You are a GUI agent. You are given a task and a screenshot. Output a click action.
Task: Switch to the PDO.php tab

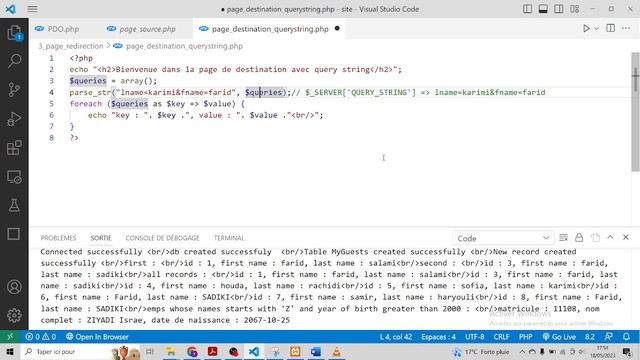coord(63,29)
